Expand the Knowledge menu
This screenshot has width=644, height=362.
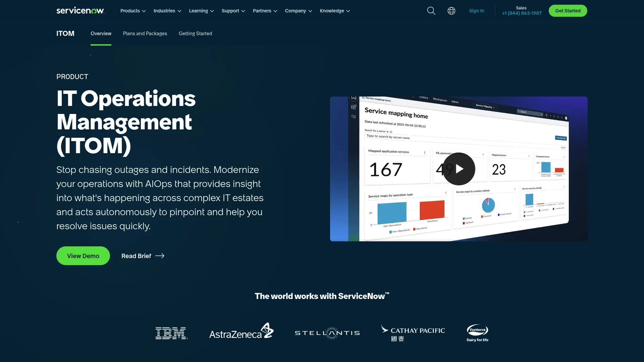coord(335,11)
